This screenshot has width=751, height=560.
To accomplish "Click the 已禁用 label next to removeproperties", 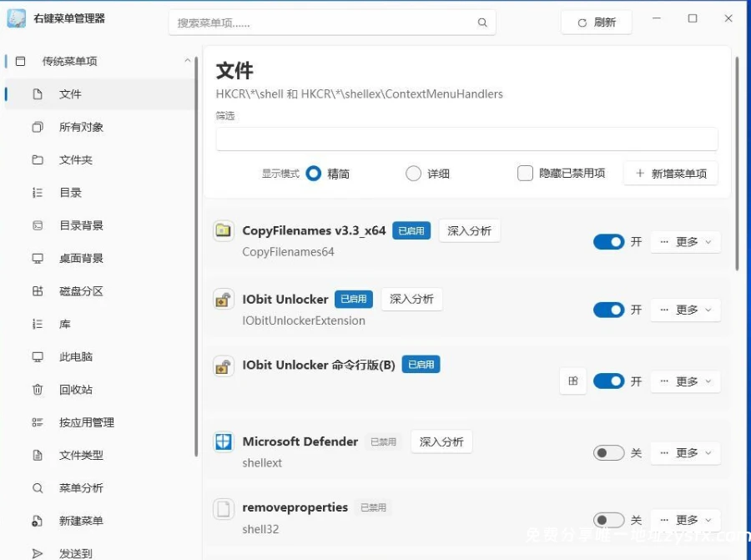I will 373,507.
